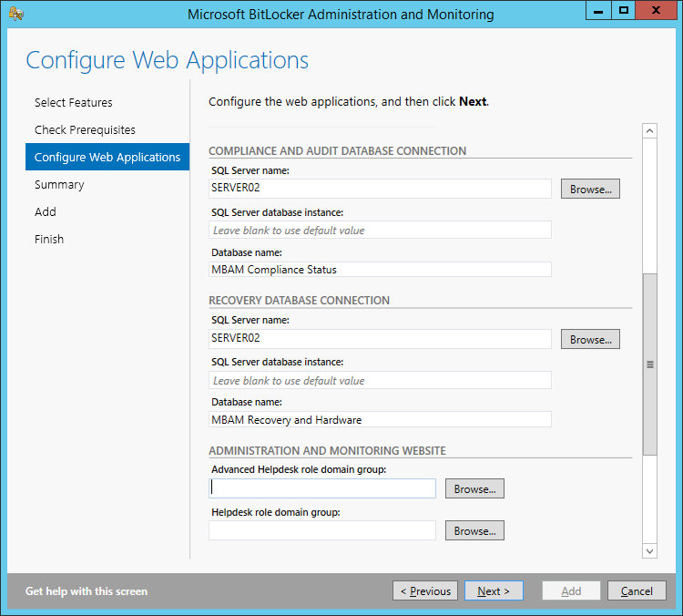Browse for Advanced Helpdesk role domain group

[474, 488]
